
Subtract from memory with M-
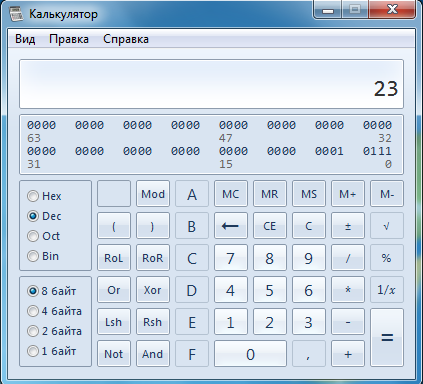click(x=387, y=194)
